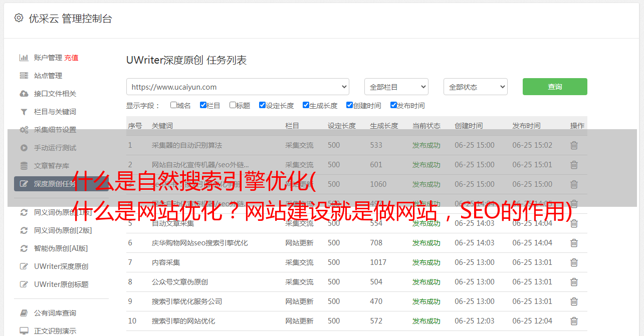The width and height of the screenshot is (644, 336).
Task: Click the server icon for 站点管理
Action: (x=24, y=76)
